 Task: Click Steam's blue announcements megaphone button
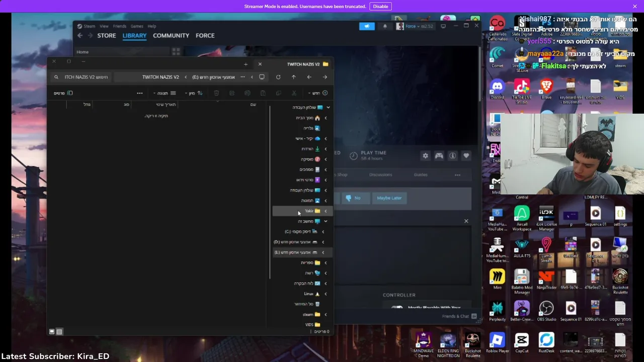pyautogui.click(x=367, y=26)
